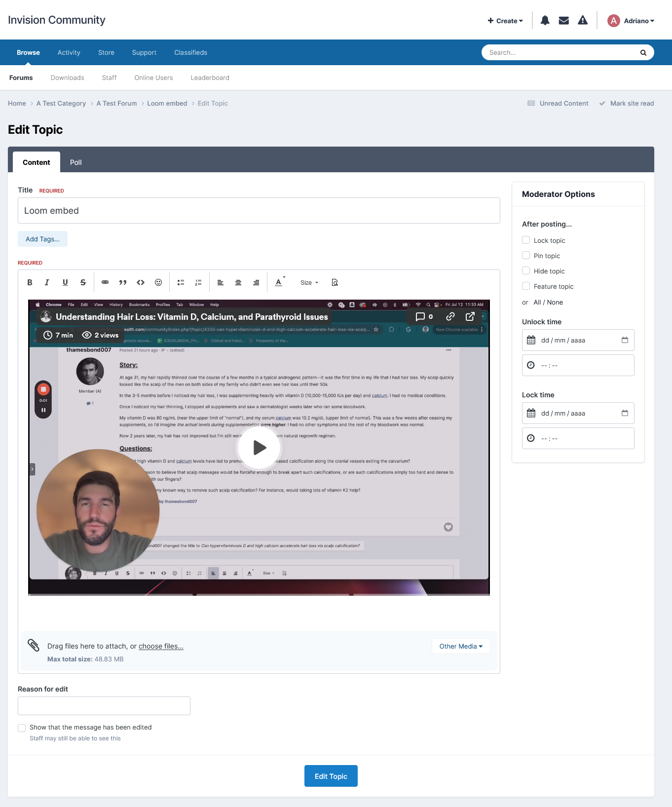Open the Leaderboard submenu item
The width and height of the screenshot is (672, 807).
[210, 77]
